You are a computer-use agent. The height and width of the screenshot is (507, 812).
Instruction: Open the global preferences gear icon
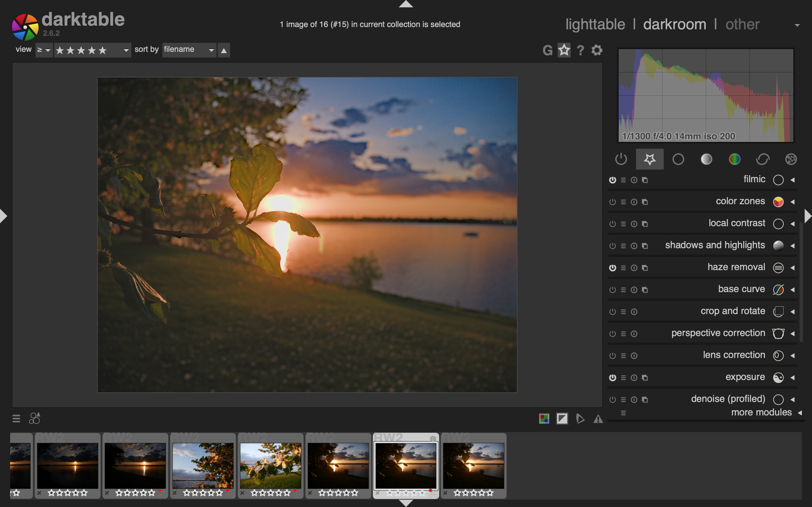[x=597, y=50]
